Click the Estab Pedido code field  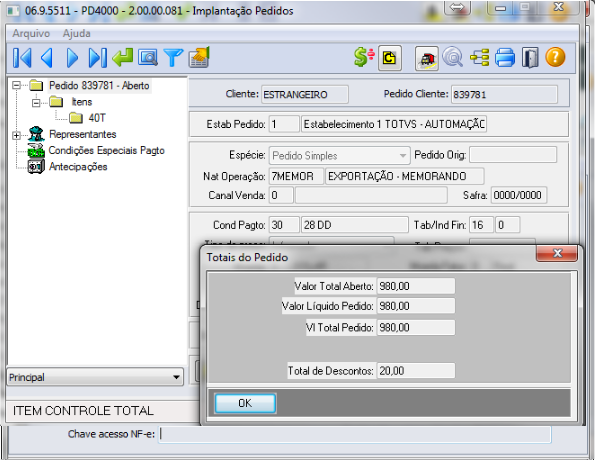284,124
